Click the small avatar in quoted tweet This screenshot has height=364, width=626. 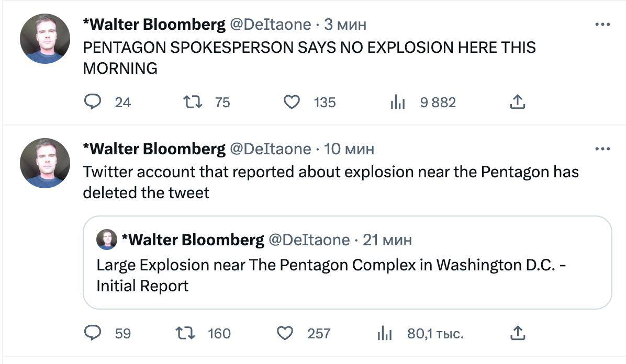pos(107,240)
